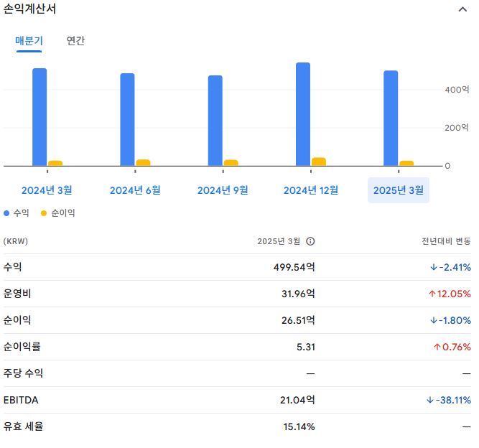This screenshot has width=479, height=448.
Task: Click the 순이익 row label in the table
Action: [17, 320]
